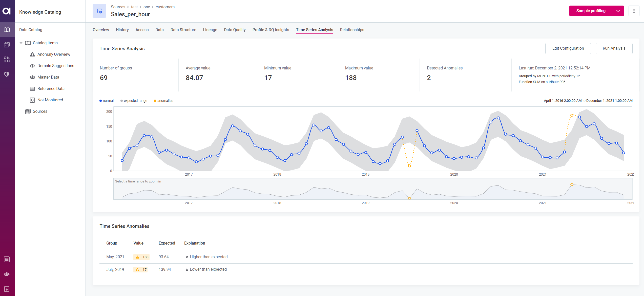The width and height of the screenshot is (644, 296).
Task: Open the shield icon in left rail
Action: 7,74
